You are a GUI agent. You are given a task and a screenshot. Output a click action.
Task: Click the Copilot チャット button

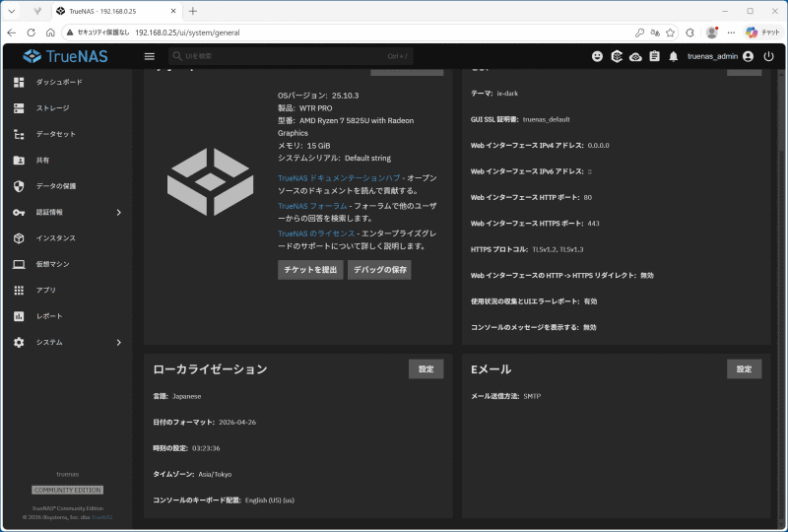coord(762,33)
